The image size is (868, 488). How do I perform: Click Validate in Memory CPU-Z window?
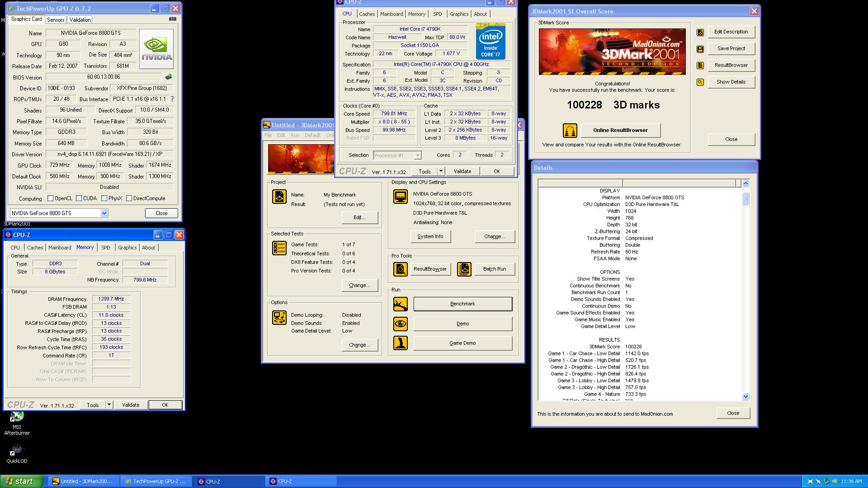(x=131, y=405)
